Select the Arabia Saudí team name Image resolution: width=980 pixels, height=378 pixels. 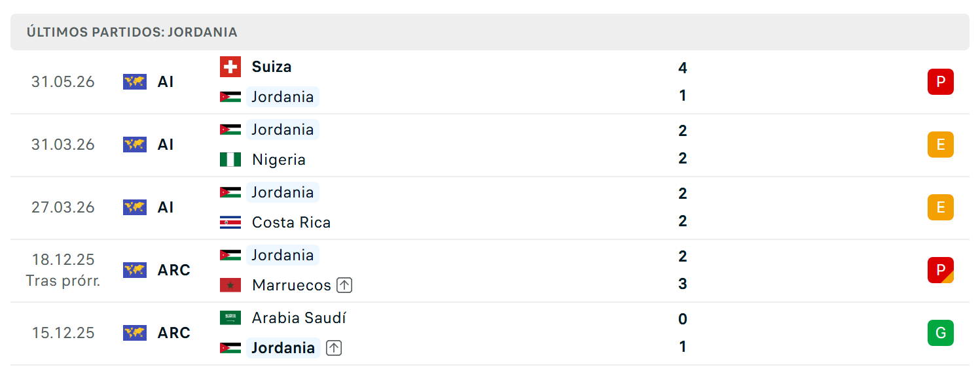[x=299, y=318]
